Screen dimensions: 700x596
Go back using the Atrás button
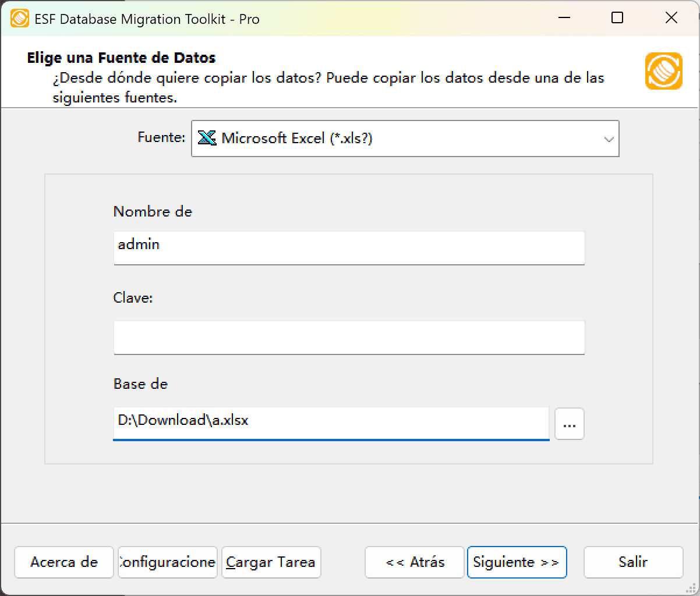(414, 562)
